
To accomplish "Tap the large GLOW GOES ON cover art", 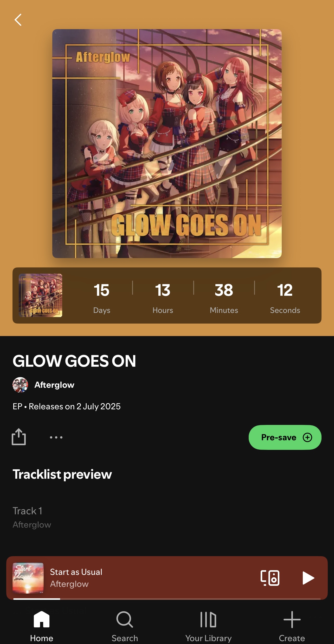I will point(167,143).
